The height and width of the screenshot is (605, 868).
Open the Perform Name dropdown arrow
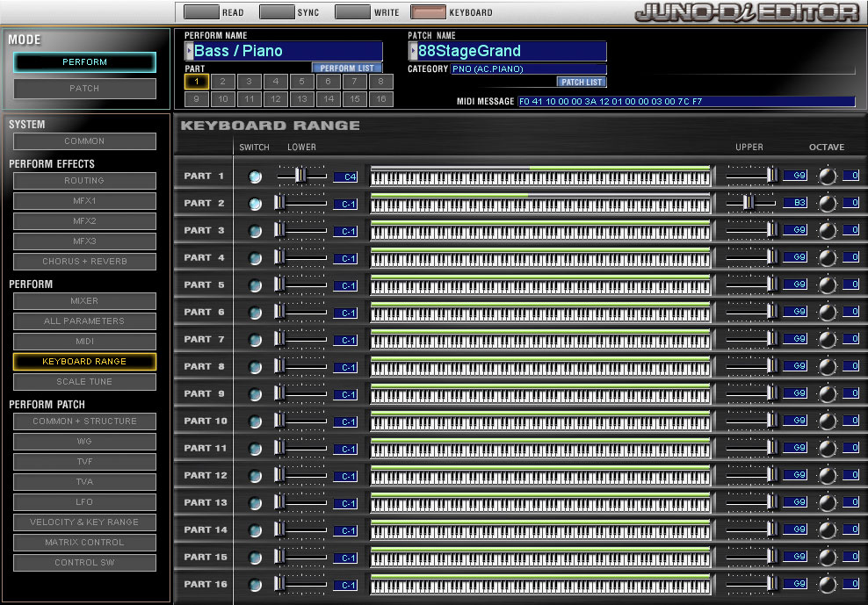pos(189,51)
